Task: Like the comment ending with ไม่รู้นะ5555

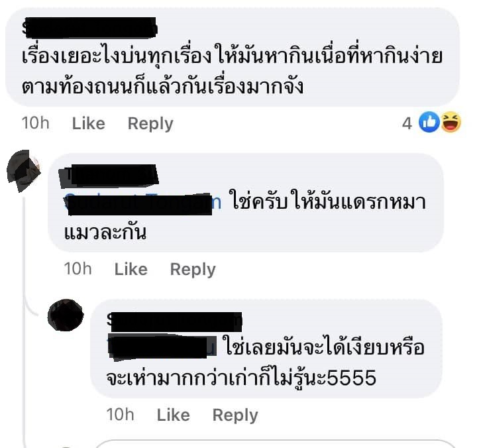Action: pyautogui.click(x=173, y=415)
